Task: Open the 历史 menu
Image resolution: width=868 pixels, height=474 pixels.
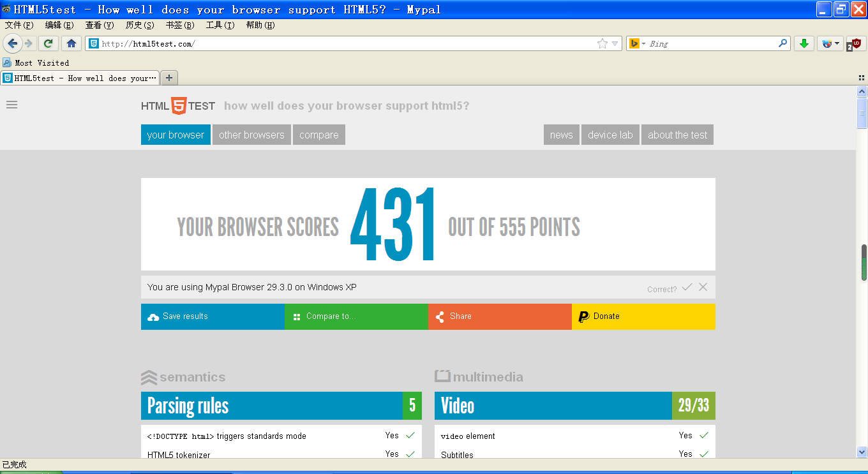Action: point(140,25)
